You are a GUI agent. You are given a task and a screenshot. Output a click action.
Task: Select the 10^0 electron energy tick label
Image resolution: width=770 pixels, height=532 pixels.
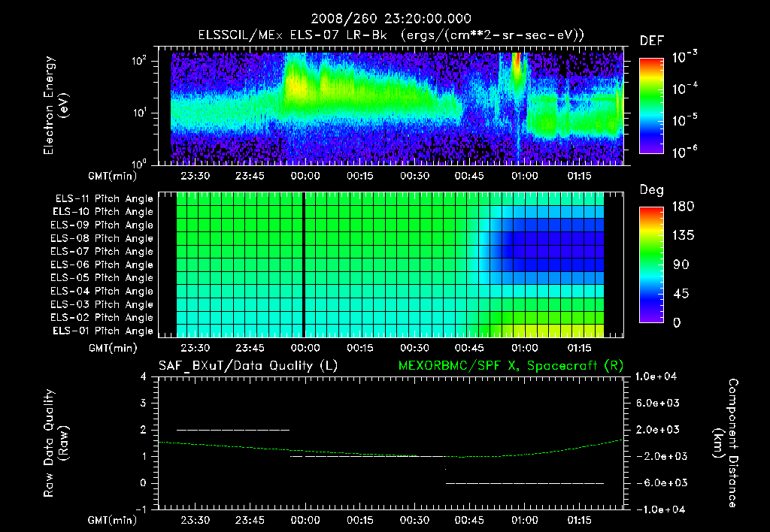[139, 163]
